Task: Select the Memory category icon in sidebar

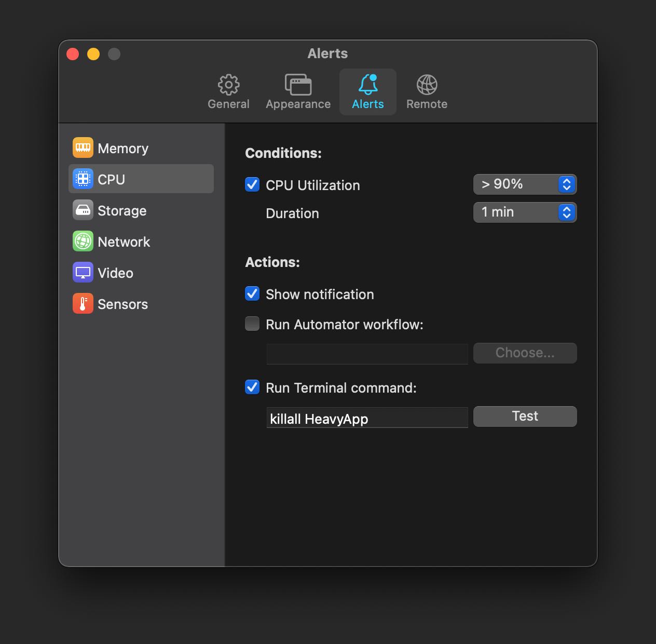Action: coord(83,147)
